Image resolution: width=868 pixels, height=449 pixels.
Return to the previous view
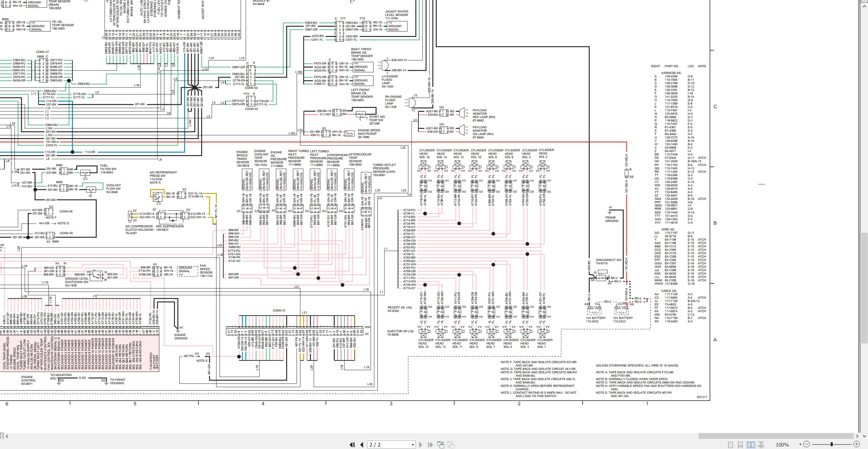point(441,445)
